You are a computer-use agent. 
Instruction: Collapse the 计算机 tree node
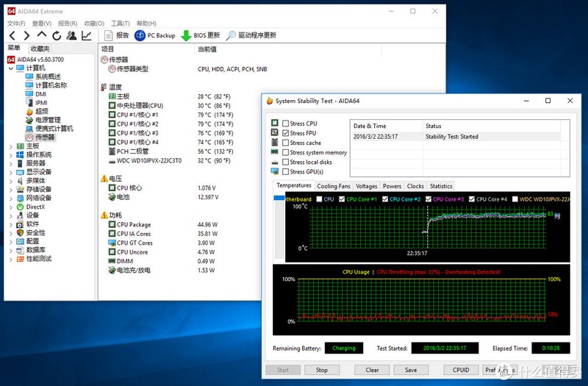10,68
